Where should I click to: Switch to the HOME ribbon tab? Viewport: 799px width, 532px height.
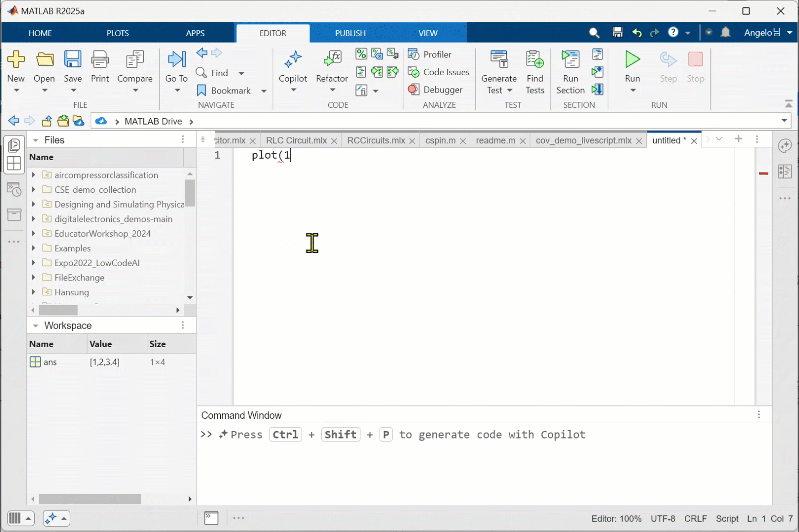click(40, 33)
